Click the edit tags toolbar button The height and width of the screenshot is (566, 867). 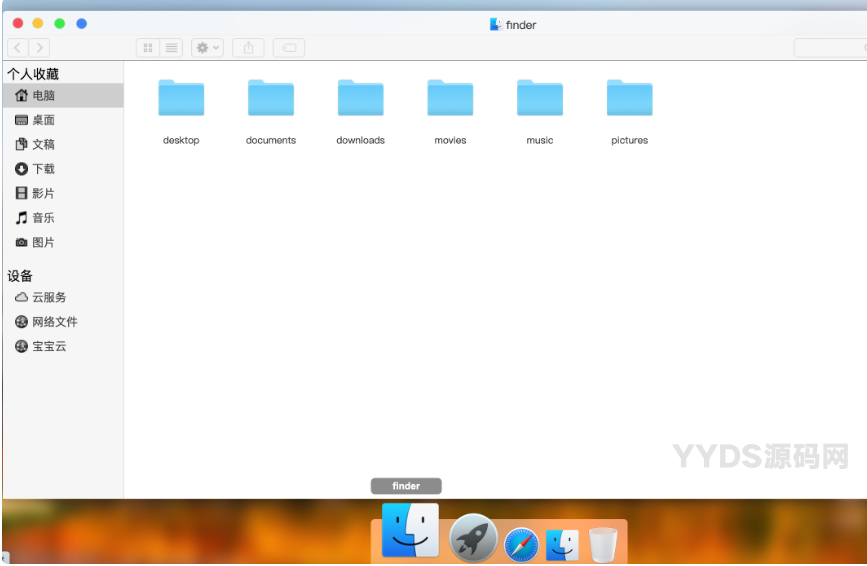tap(289, 48)
